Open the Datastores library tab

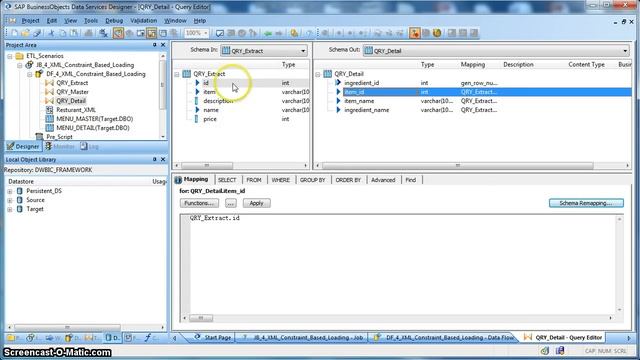(112, 338)
